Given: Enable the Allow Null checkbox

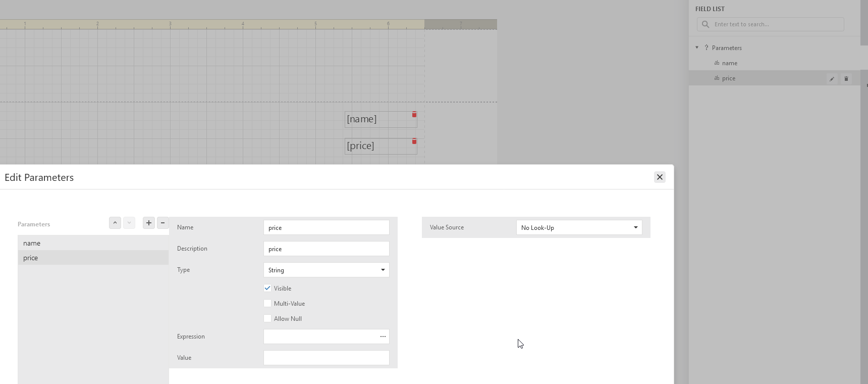Looking at the screenshot, I should tap(267, 318).
